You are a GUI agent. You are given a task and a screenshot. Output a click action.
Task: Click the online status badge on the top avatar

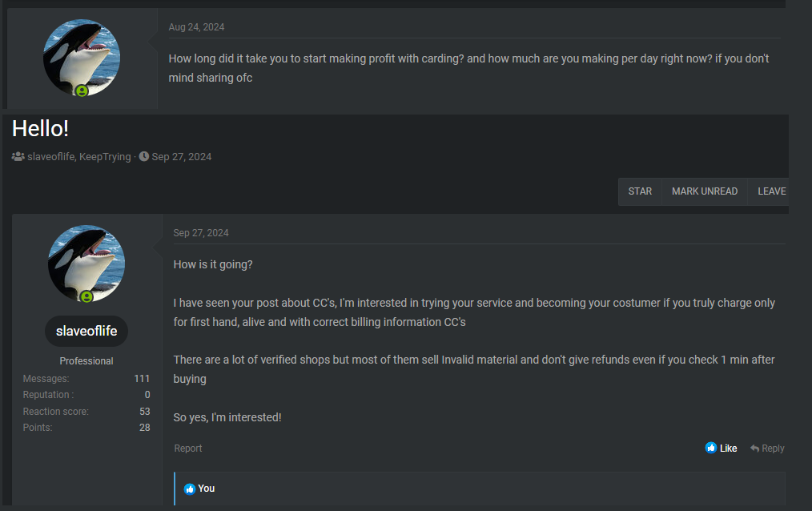click(x=82, y=91)
